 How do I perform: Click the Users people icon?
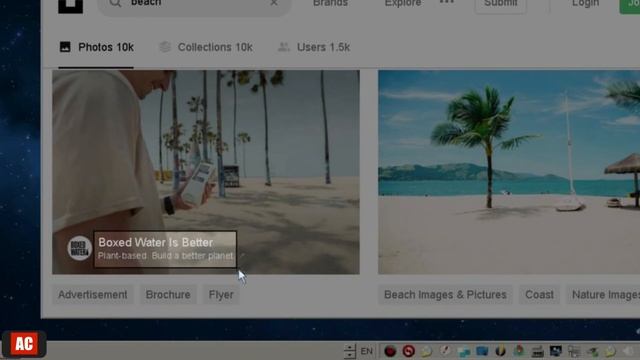(283, 47)
